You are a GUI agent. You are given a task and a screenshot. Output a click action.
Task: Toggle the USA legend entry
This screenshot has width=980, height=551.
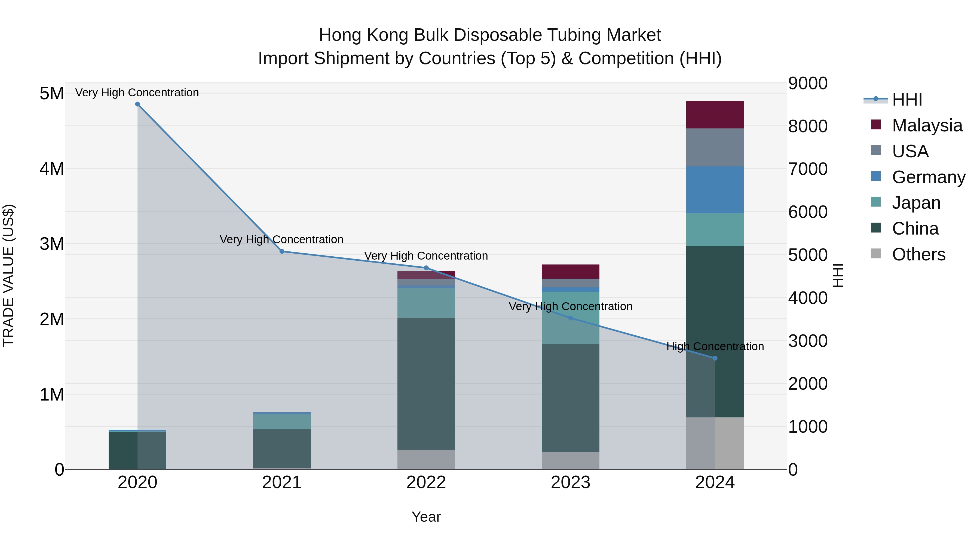tap(900, 151)
